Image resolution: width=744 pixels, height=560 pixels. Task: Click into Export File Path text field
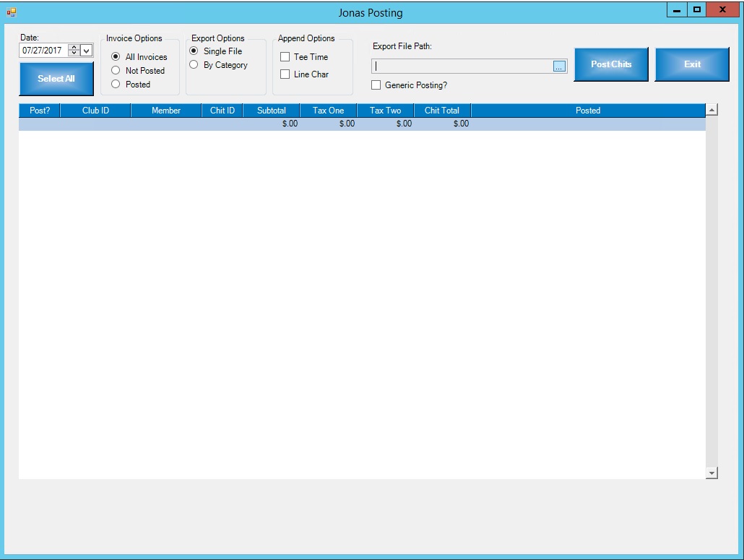[462, 66]
